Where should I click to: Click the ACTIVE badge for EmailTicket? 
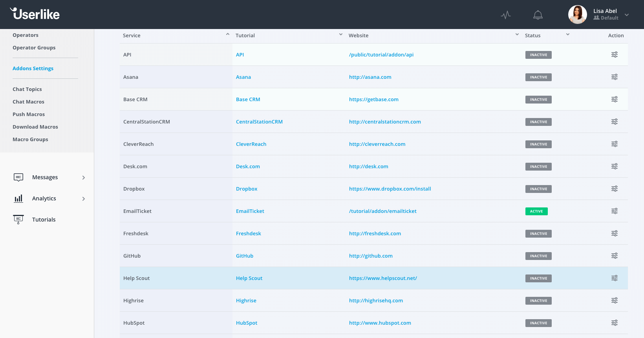pyautogui.click(x=536, y=211)
